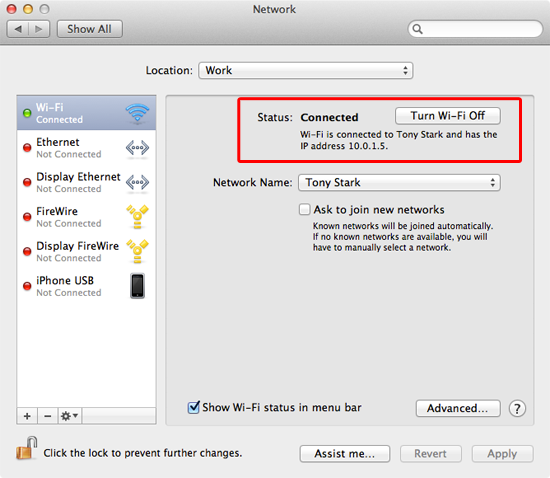Click the search field in toolbar
550x478 pixels.
click(475, 29)
